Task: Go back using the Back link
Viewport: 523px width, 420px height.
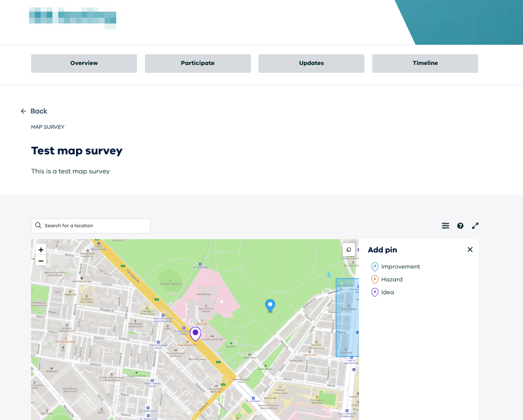Action: point(34,111)
